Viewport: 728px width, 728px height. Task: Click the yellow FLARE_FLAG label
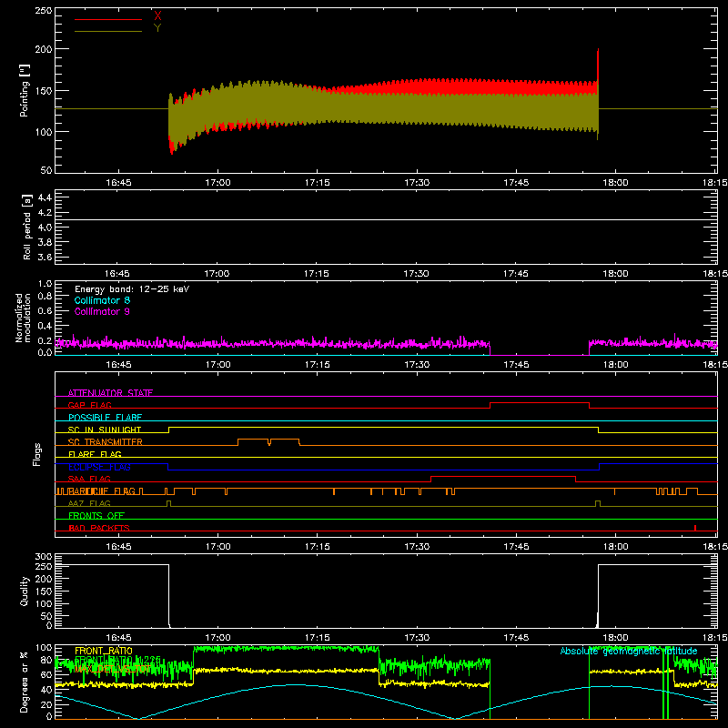pos(95,454)
